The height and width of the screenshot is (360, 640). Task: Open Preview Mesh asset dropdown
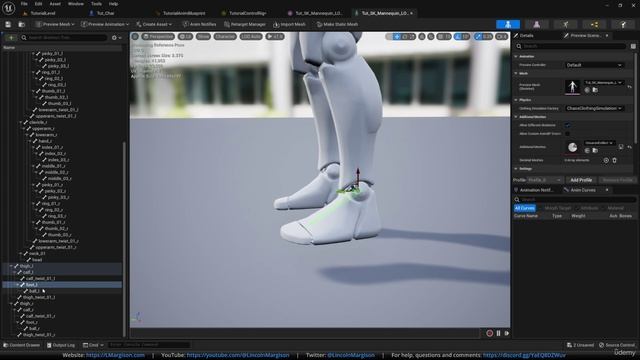(603, 82)
